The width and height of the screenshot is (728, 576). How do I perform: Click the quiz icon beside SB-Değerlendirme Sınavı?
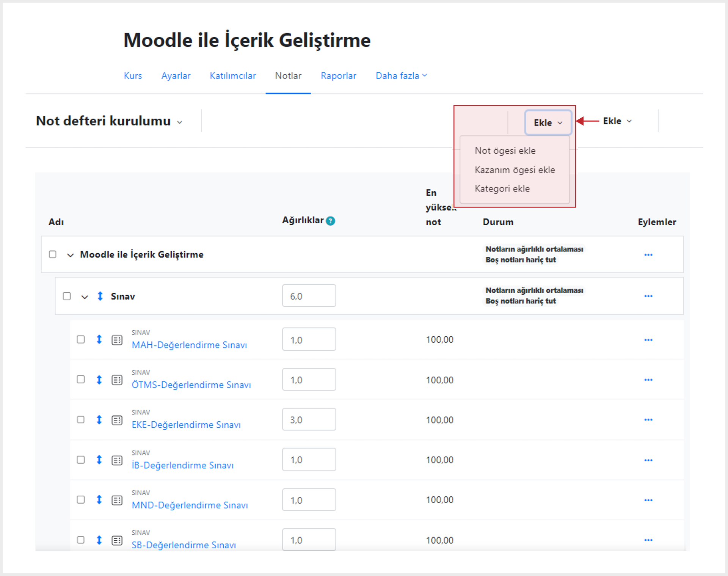tap(117, 540)
